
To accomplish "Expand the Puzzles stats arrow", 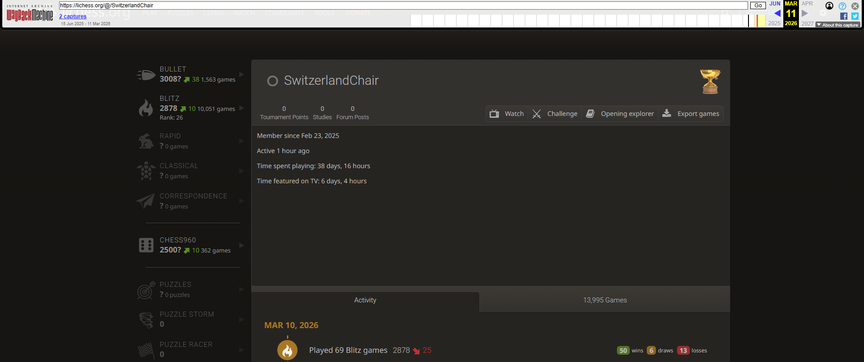I will coord(241,290).
